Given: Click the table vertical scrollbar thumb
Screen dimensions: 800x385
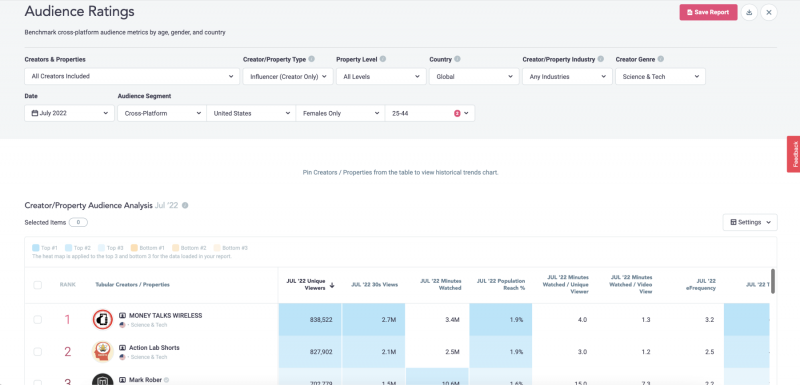Looking at the screenshot, I should point(773,281).
